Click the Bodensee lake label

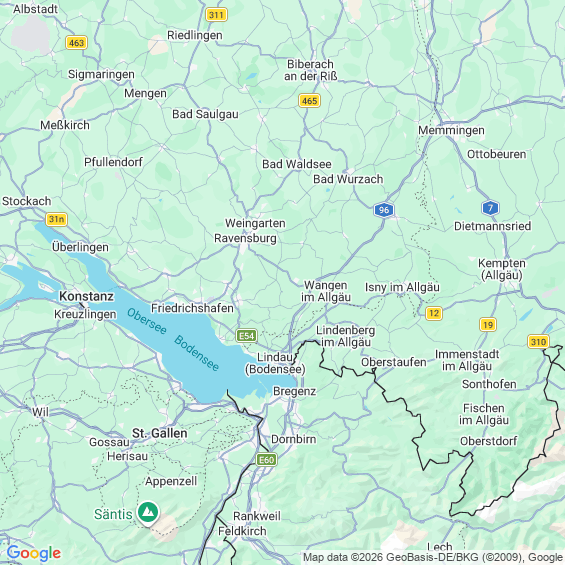click(x=196, y=353)
